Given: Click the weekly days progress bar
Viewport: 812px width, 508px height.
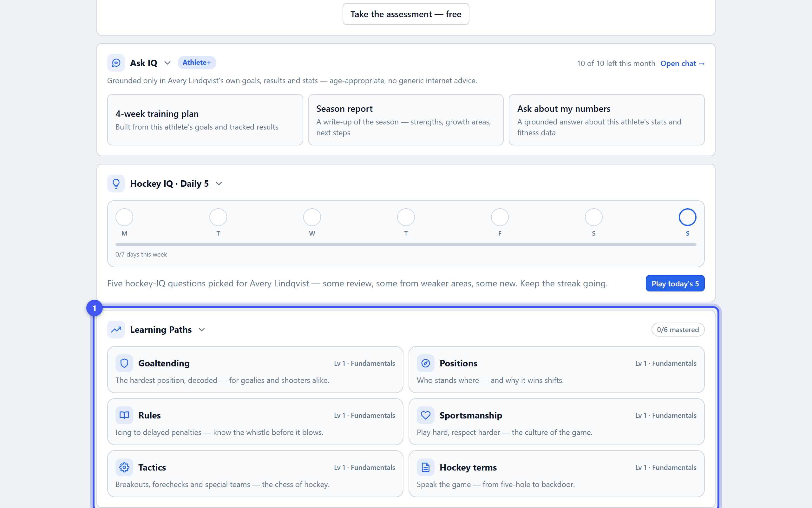Looking at the screenshot, I should coord(406,244).
